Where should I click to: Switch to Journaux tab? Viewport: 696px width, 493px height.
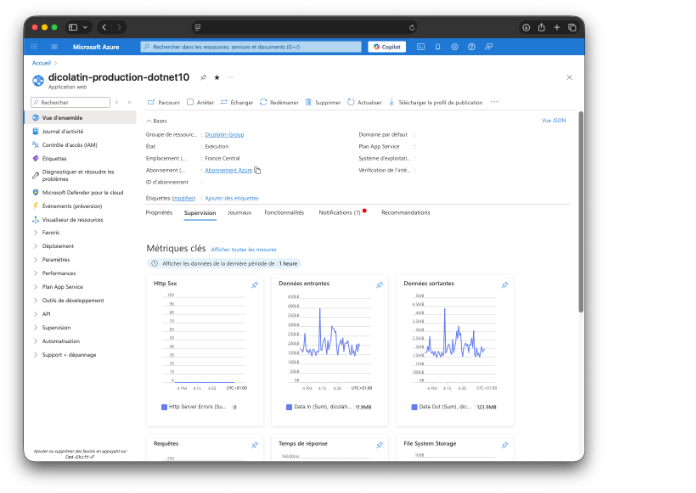[240, 213]
